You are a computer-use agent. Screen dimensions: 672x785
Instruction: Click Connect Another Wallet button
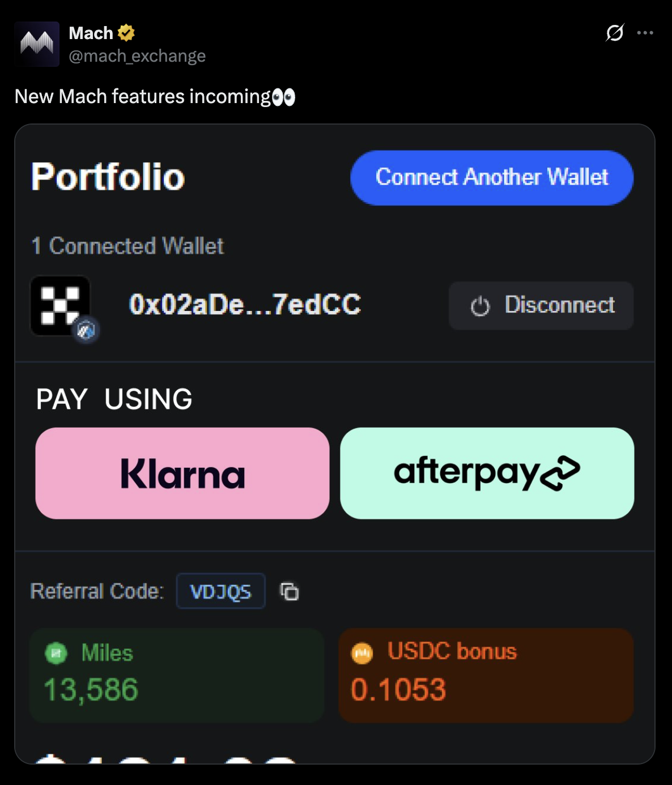click(492, 178)
